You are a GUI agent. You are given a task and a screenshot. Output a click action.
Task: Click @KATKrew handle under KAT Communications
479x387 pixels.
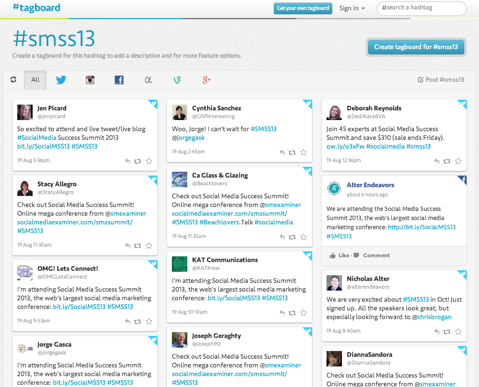[x=206, y=268]
